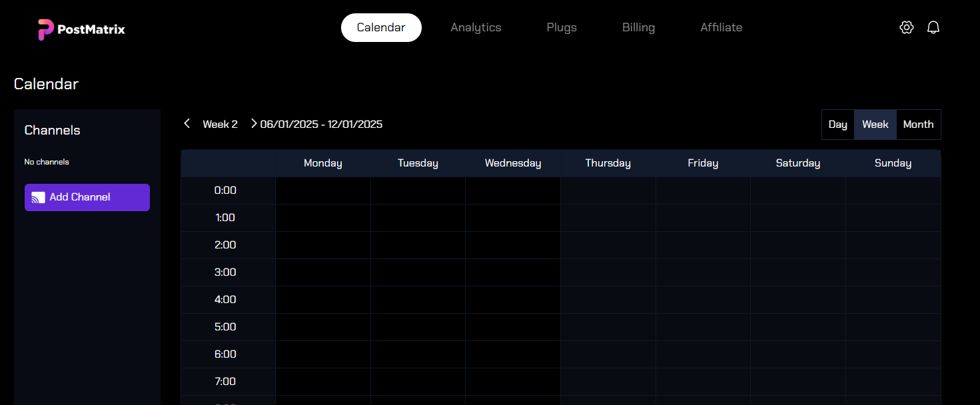
Task: Click the Wednesday column header
Action: pyautogui.click(x=513, y=163)
